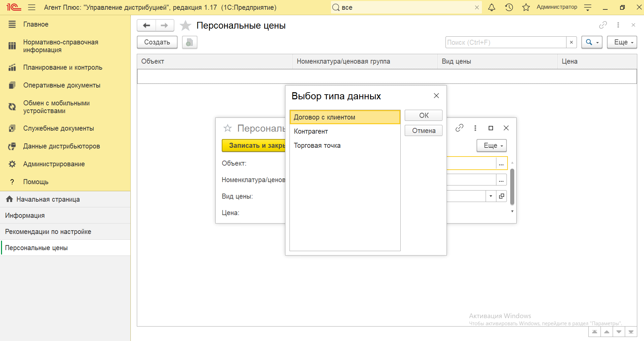Add Персональные цены list to favorites star
The image size is (644, 341).
[x=185, y=26]
